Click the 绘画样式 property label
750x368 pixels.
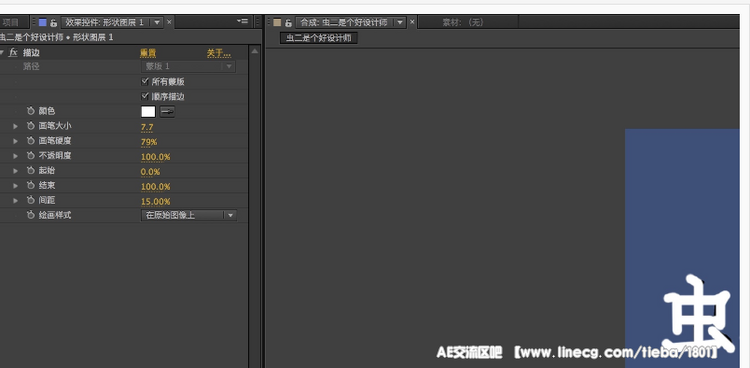coord(55,215)
